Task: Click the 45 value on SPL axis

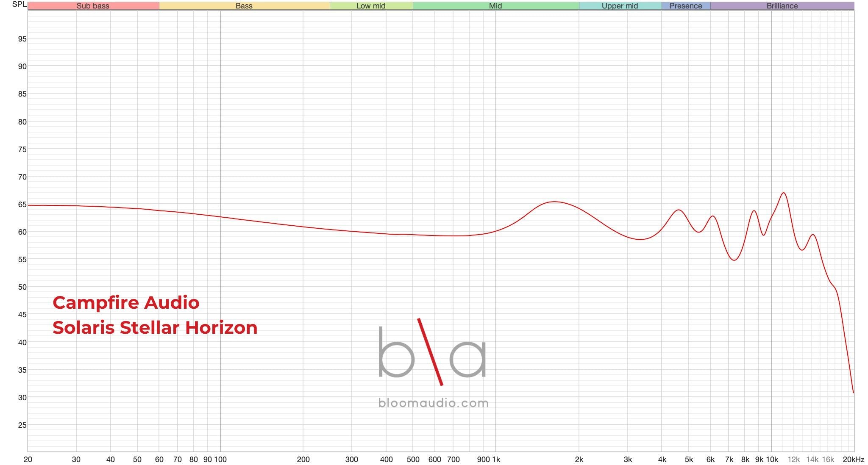Action: click(22, 315)
